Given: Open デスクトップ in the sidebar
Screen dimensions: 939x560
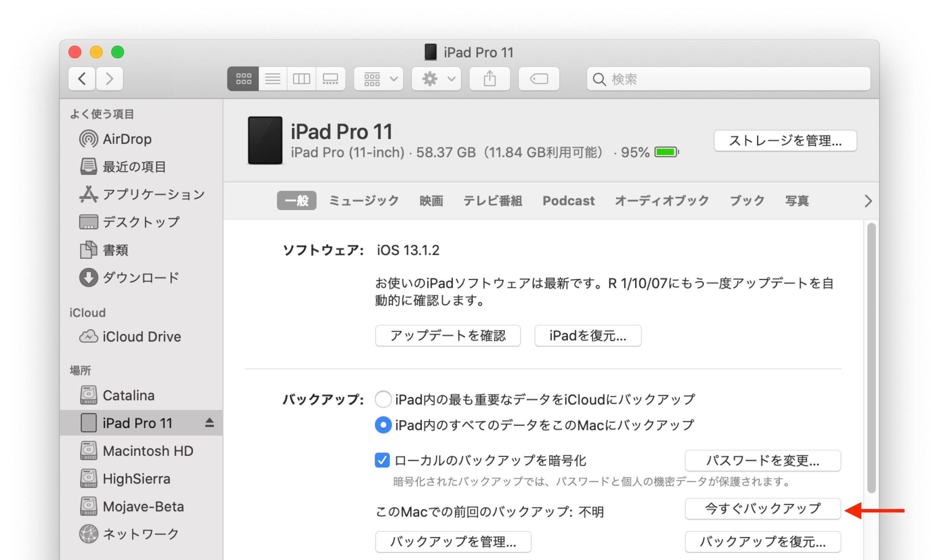Looking at the screenshot, I should (x=141, y=222).
